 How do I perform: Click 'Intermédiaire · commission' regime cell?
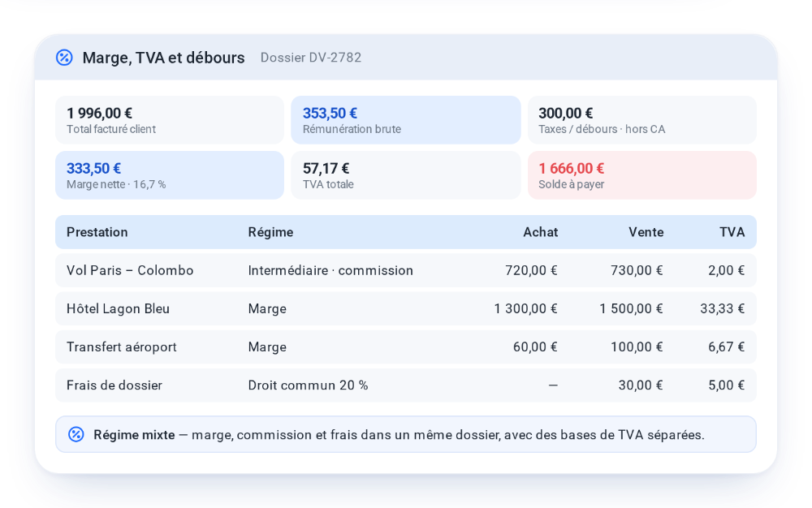tap(330, 270)
